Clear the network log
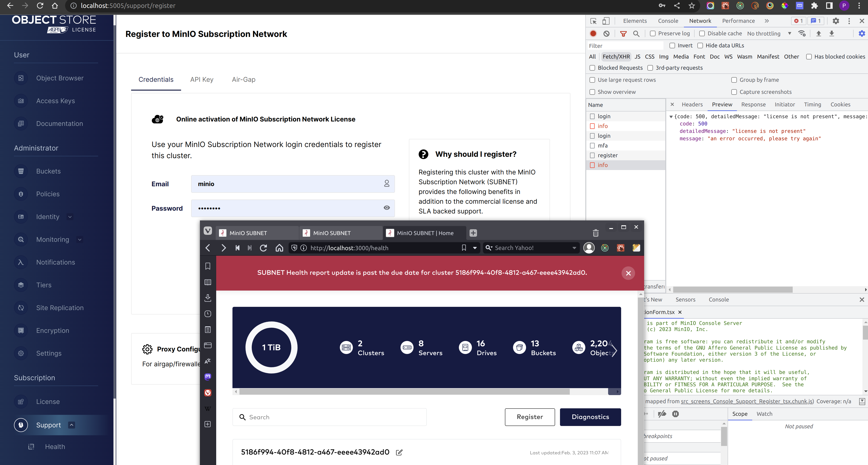 (606, 33)
